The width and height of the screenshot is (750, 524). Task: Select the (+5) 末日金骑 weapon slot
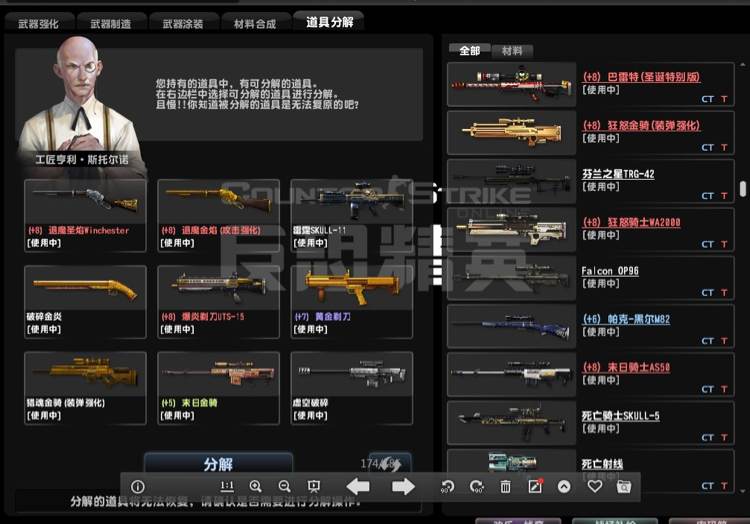click(x=218, y=388)
